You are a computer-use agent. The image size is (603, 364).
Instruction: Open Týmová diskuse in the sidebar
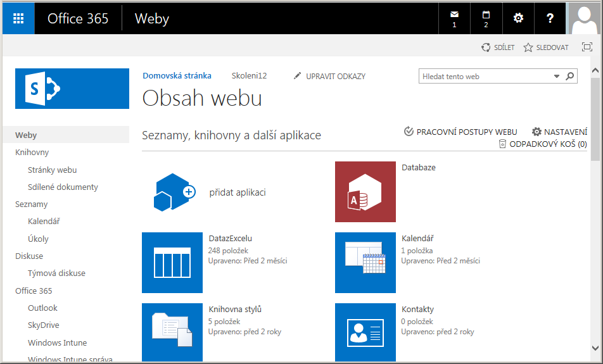coord(56,273)
